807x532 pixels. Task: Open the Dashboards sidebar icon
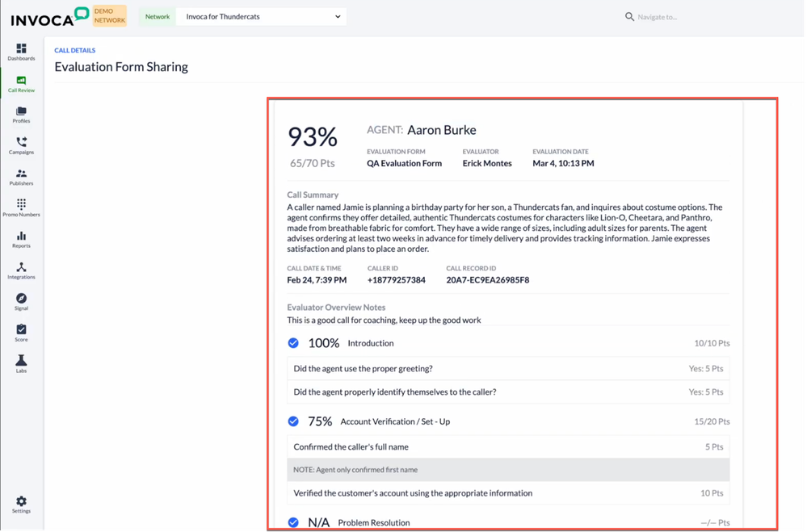21,52
